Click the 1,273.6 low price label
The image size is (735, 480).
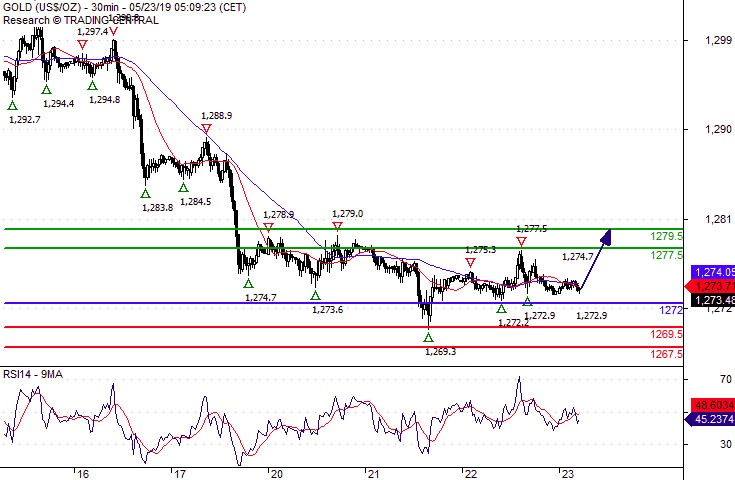tap(328, 309)
